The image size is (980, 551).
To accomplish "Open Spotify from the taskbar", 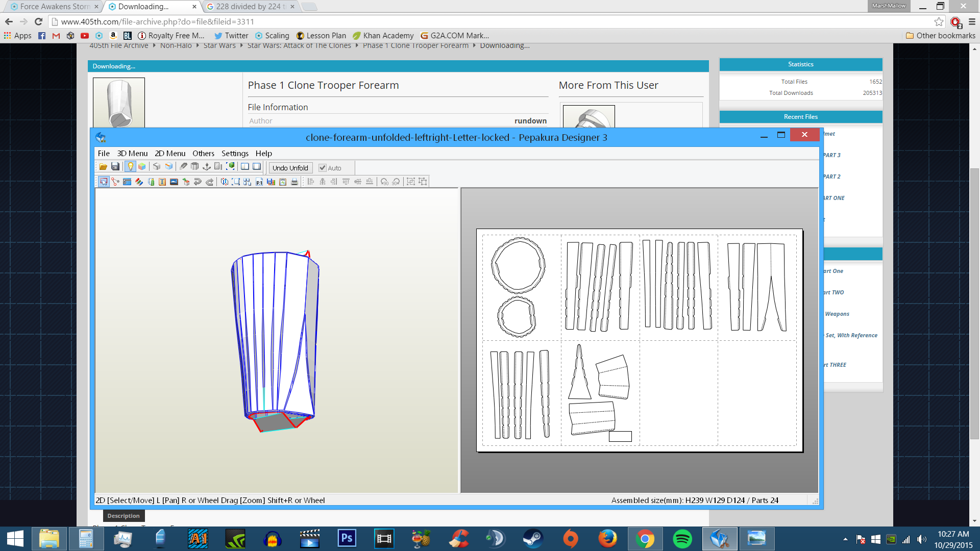I will [682, 539].
